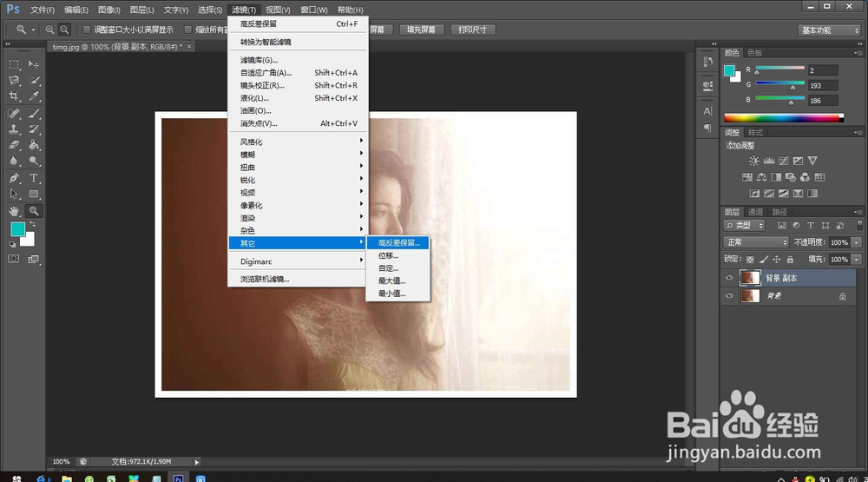The height and width of the screenshot is (482, 868).
Task: Select the Hand tool
Action: click(x=14, y=211)
